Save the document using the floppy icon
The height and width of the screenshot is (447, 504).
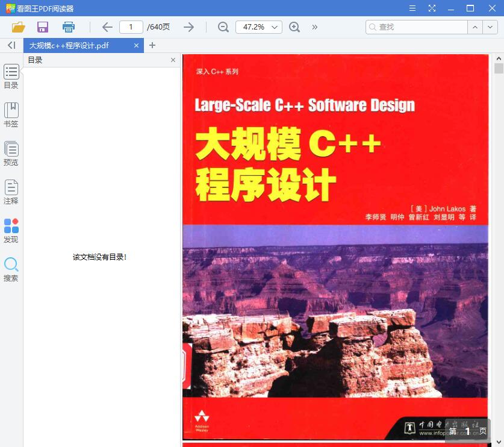[x=43, y=27]
